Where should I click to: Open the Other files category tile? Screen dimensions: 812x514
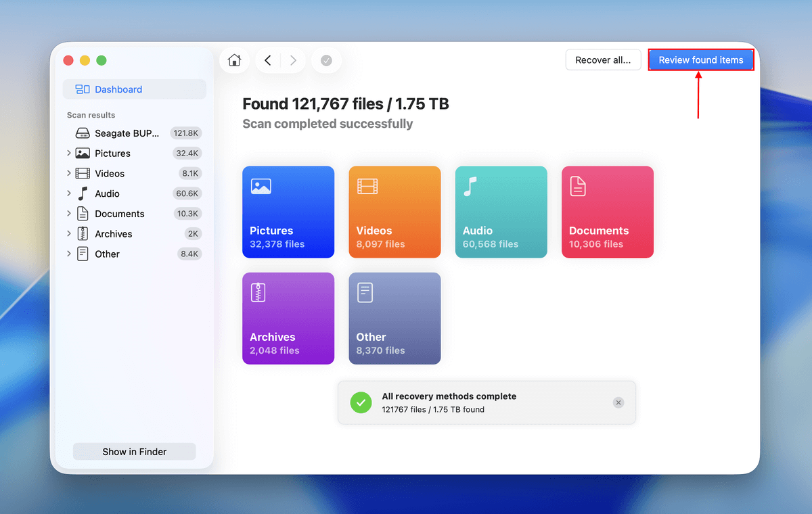[x=394, y=319]
